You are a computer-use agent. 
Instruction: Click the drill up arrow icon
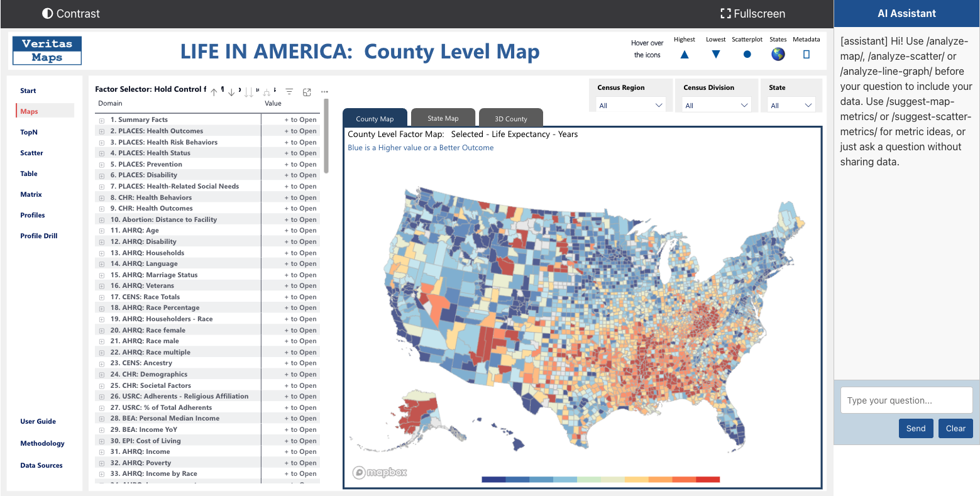point(214,92)
